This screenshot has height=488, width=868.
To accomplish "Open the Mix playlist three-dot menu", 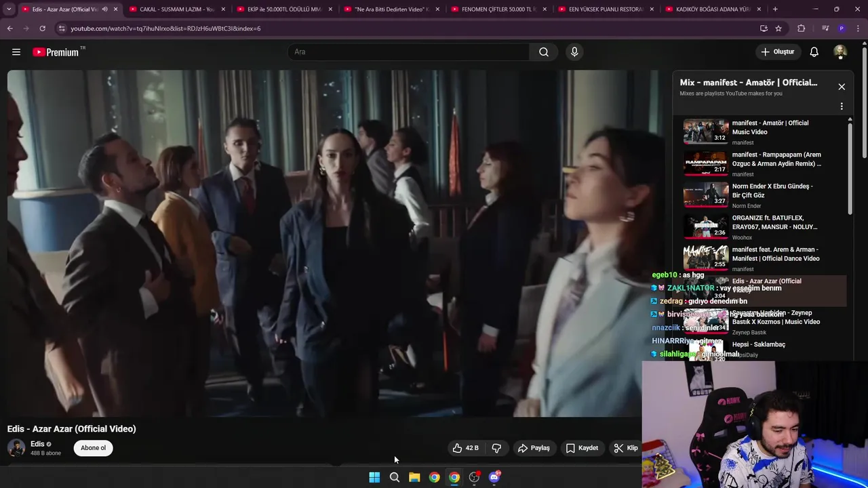I will [x=842, y=106].
